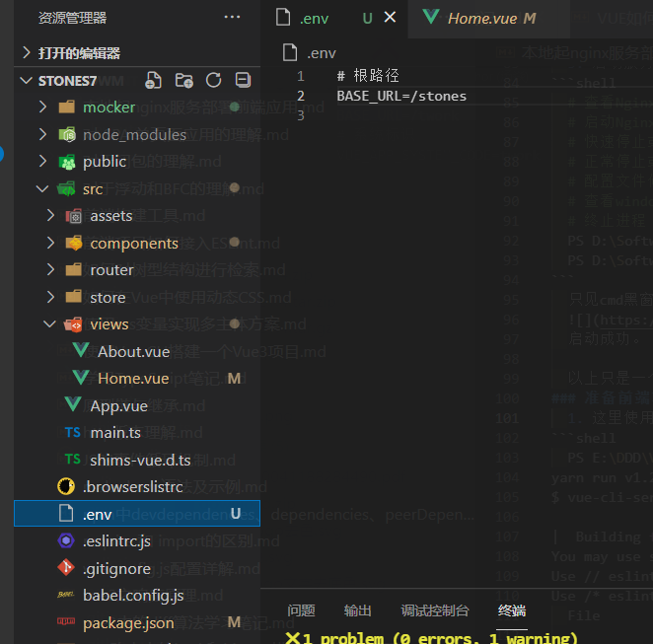
Task: Expand the node_modules folder
Action: tap(42, 134)
